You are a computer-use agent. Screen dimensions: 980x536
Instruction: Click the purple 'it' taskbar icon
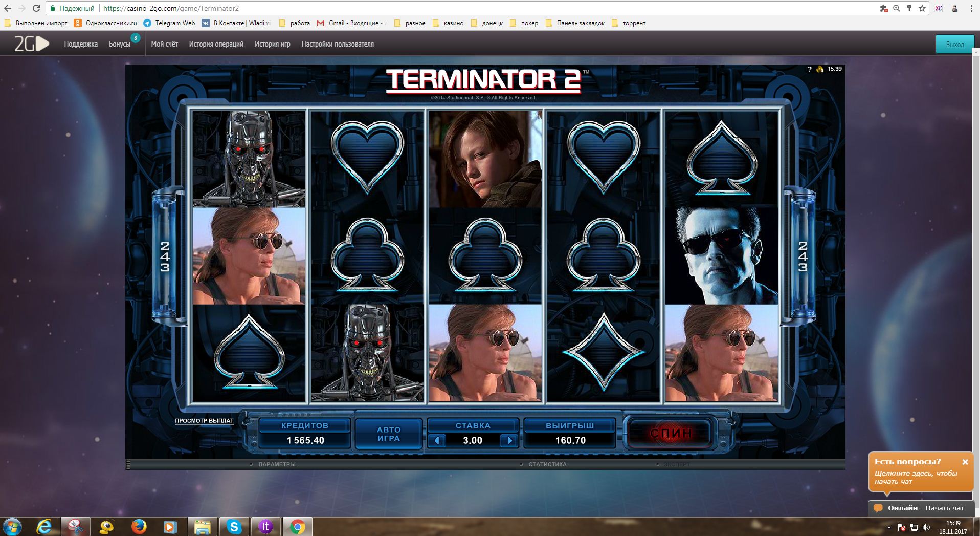pyautogui.click(x=265, y=527)
